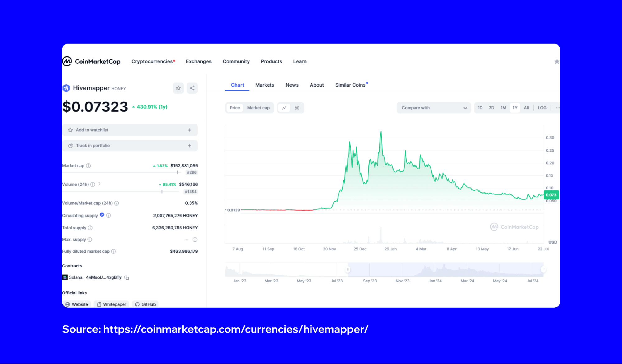This screenshot has height=364, width=622.
Task: Share Hivemapper using the share icon
Action: tap(192, 88)
